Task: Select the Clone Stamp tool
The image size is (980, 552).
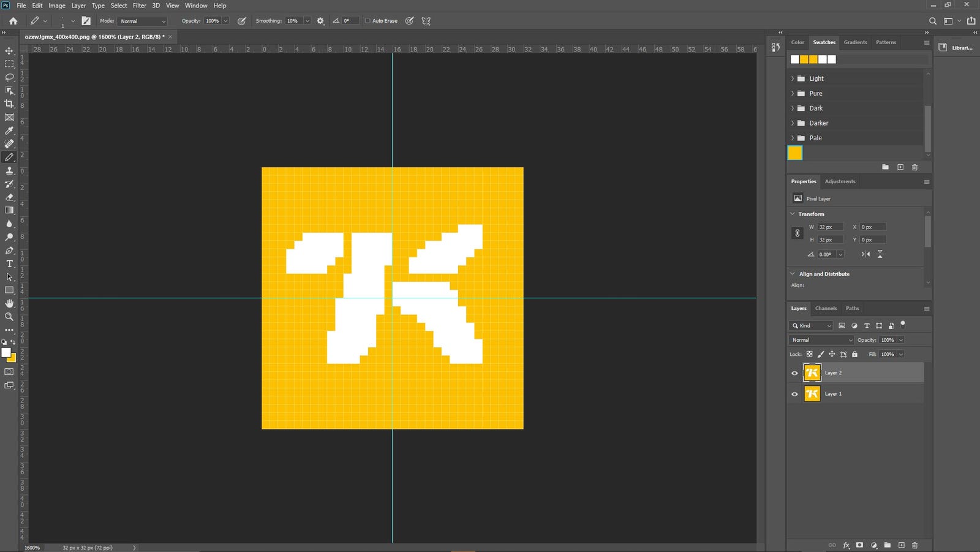Action: point(9,170)
